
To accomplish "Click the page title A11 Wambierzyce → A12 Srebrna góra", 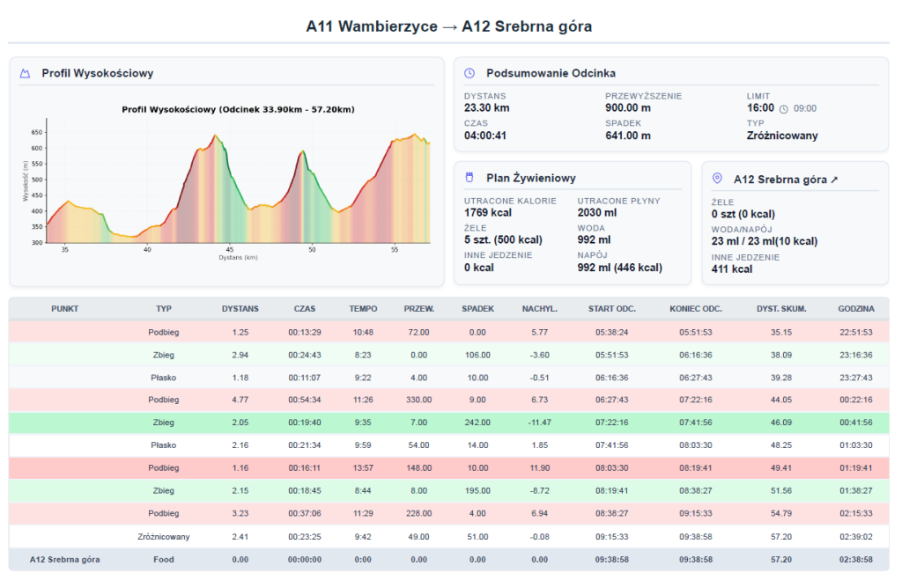I will pyautogui.click(x=448, y=26).
